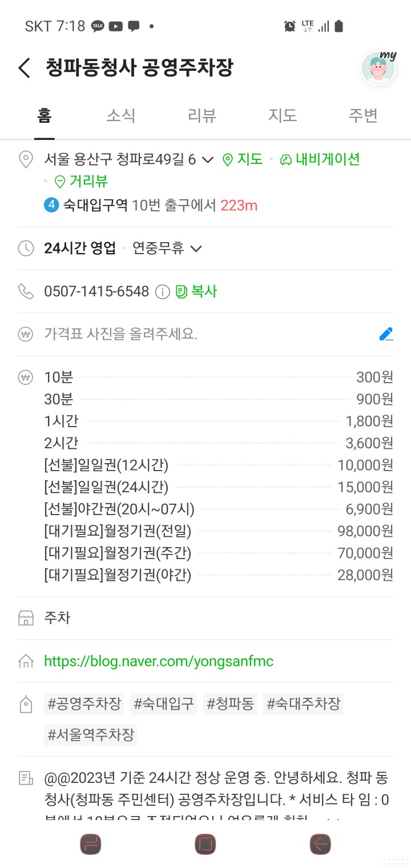
Task: Open 내비게이션 car navigation
Action: pyautogui.click(x=320, y=159)
